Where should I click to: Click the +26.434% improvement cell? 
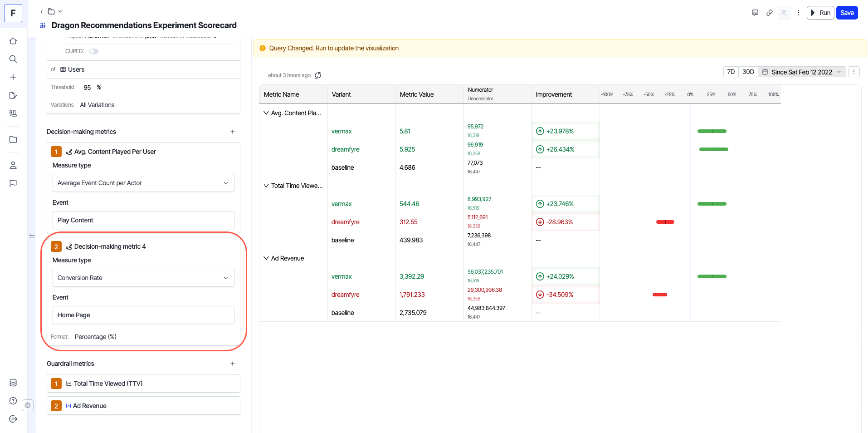(x=566, y=149)
